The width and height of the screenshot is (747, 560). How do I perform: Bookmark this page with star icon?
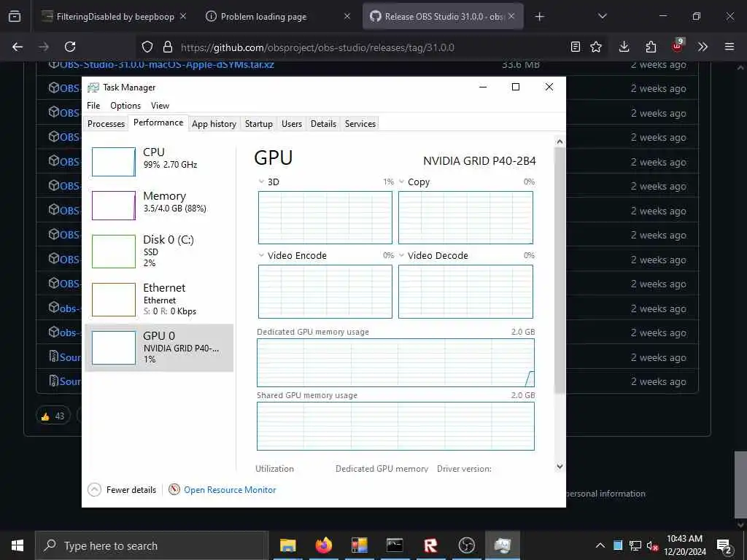(596, 47)
